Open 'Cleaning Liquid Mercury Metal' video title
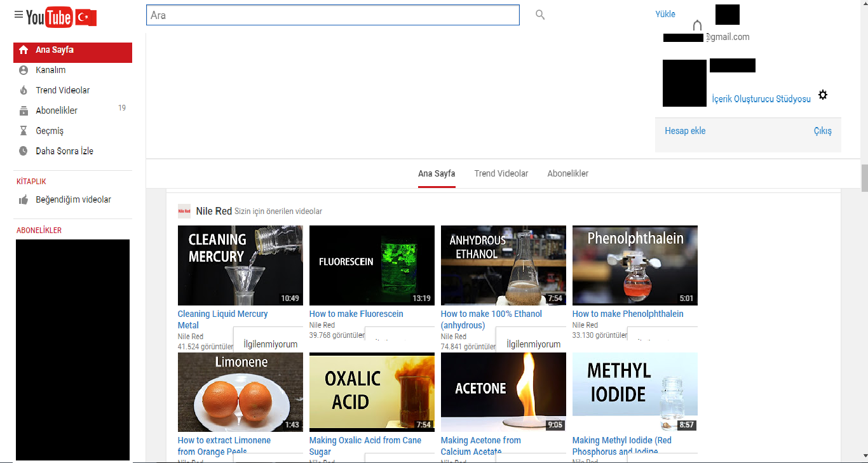868x463 pixels. click(223, 319)
